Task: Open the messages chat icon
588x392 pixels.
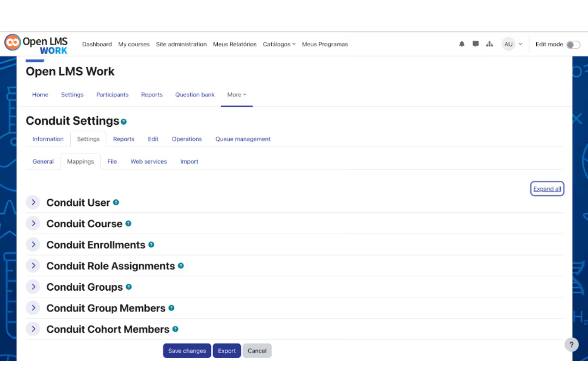Action: click(x=475, y=44)
